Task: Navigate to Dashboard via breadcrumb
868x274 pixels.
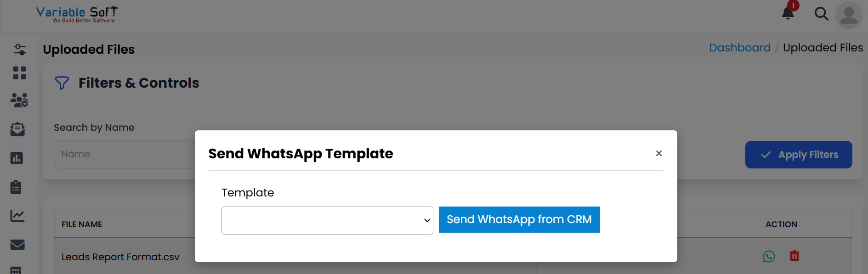Action: coord(740,47)
